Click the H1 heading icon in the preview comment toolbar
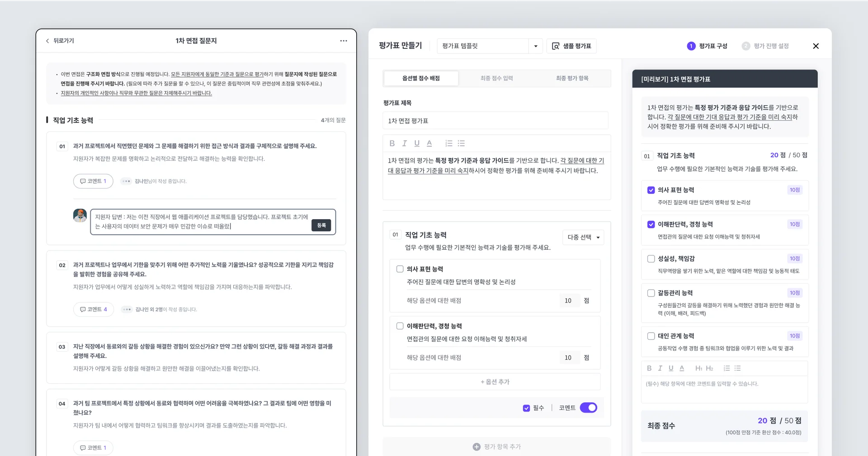Screen dimensions: 868x456 point(698,368)
